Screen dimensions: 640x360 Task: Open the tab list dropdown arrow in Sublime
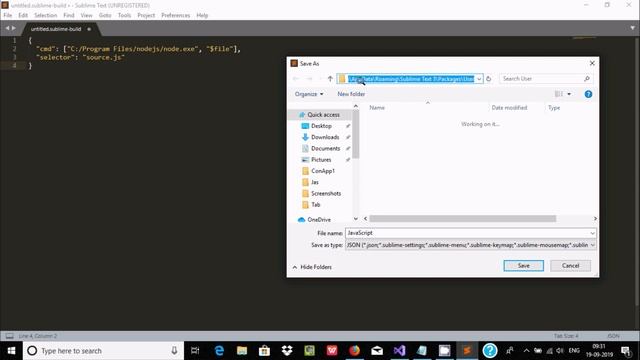point(632,28)
